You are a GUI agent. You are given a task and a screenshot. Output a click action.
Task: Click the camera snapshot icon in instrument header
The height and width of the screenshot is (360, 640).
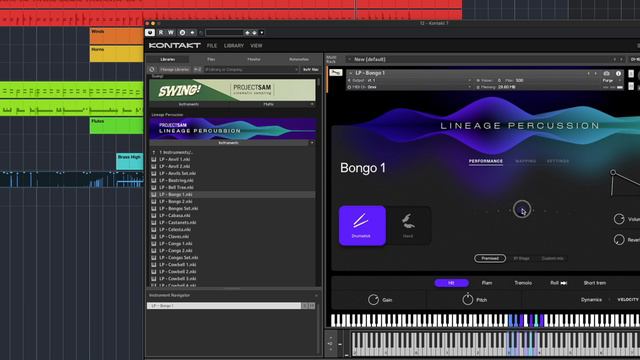coord(607,73)
